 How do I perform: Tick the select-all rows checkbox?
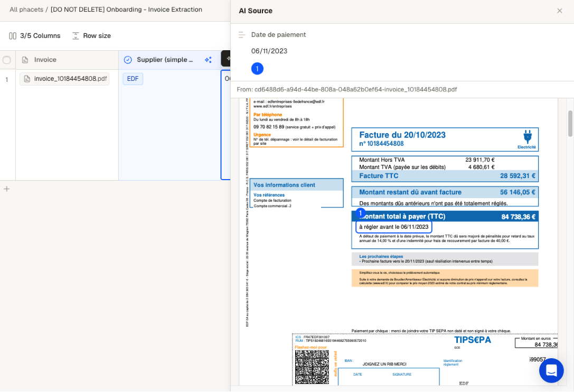pyautogui.click(x=6, y=60)
